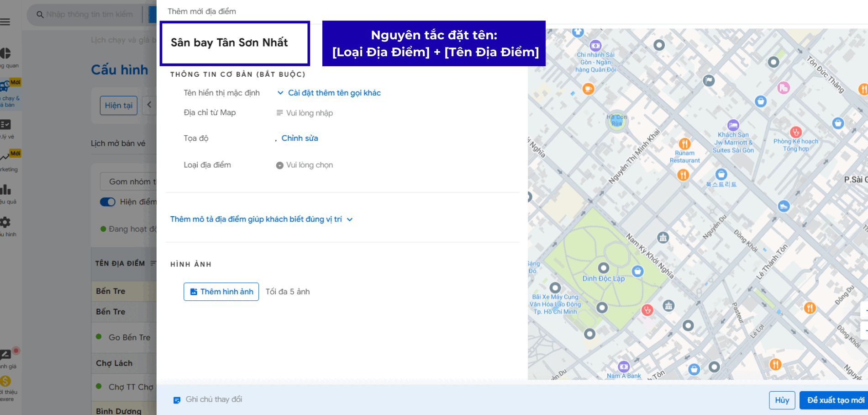The image size is (868, 415).
Task: Click the Hủy button
Action: pyautogui.click(x=782, y=400)
